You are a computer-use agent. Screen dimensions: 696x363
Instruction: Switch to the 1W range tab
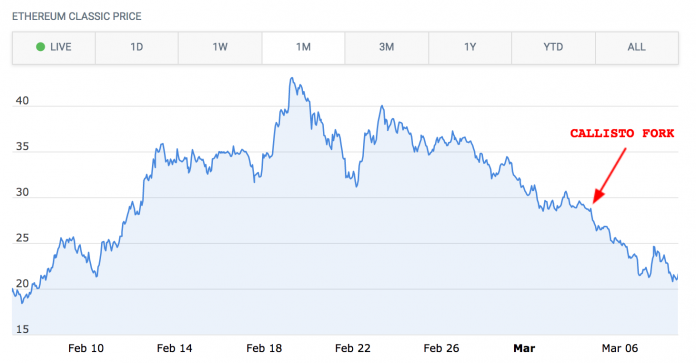point(220,47)
